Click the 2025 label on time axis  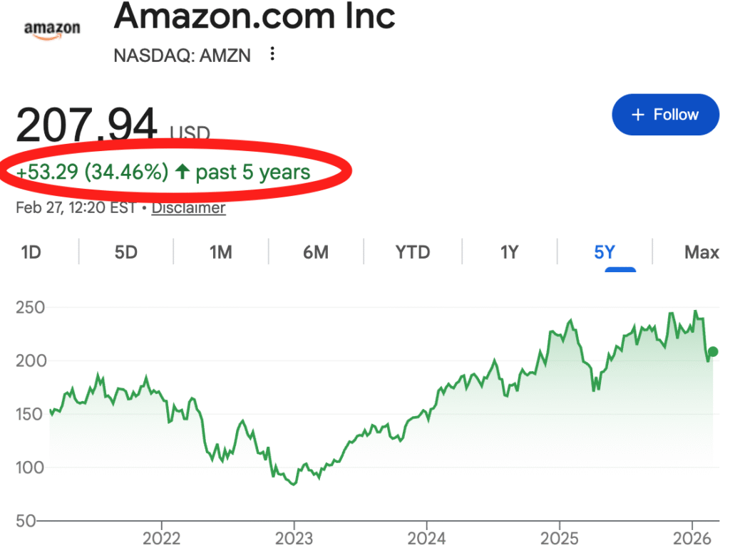[x=560, y=539]
